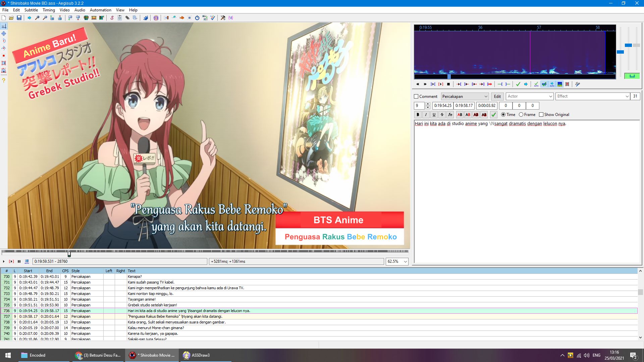Zoom out the video display
The height and width of the screenshot is (362, 644).
click(45, 18)
